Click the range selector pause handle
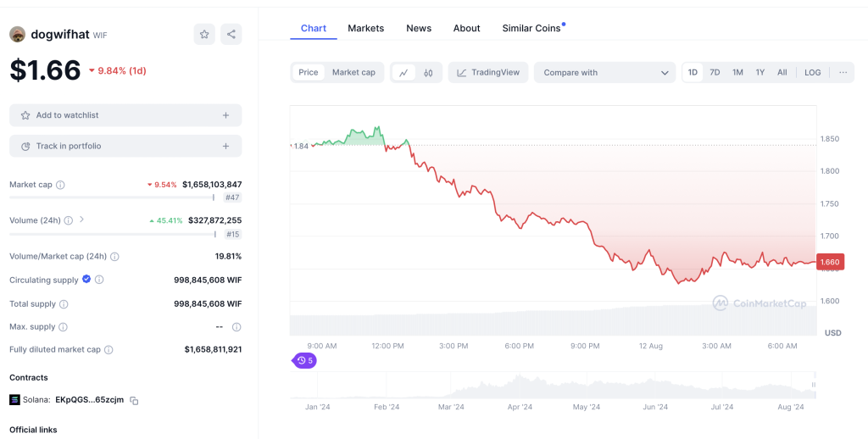 [814, 384]
